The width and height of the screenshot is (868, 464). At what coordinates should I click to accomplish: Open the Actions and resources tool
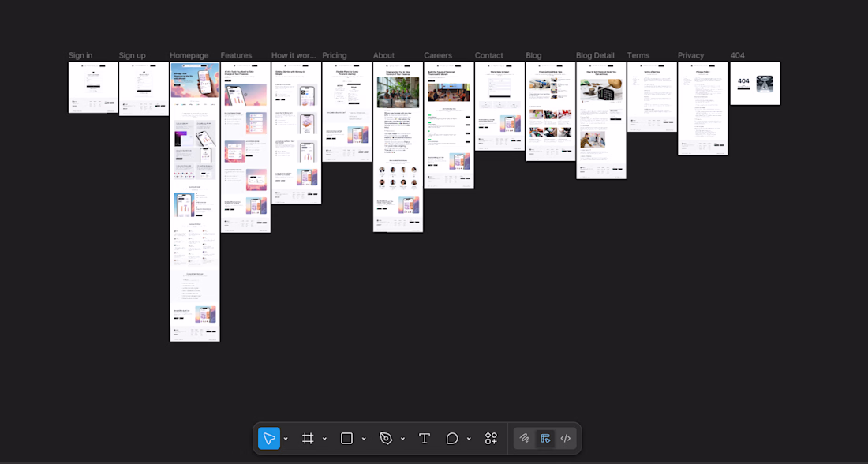pyautogui.click(x=491, y=439)
